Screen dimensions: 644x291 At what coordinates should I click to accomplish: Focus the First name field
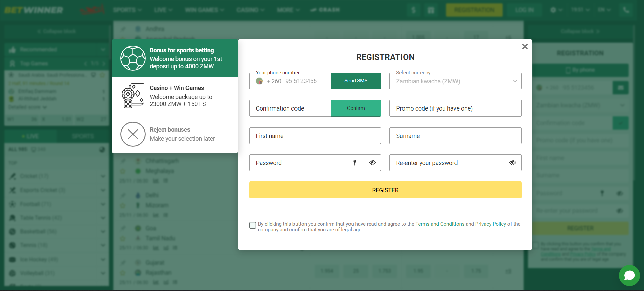[315, 136]
